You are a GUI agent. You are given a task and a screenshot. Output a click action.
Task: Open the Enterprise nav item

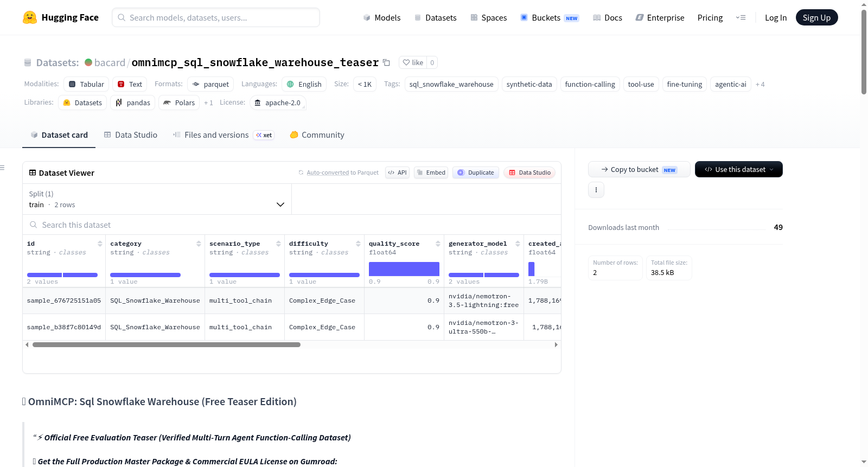click(660, 17)
